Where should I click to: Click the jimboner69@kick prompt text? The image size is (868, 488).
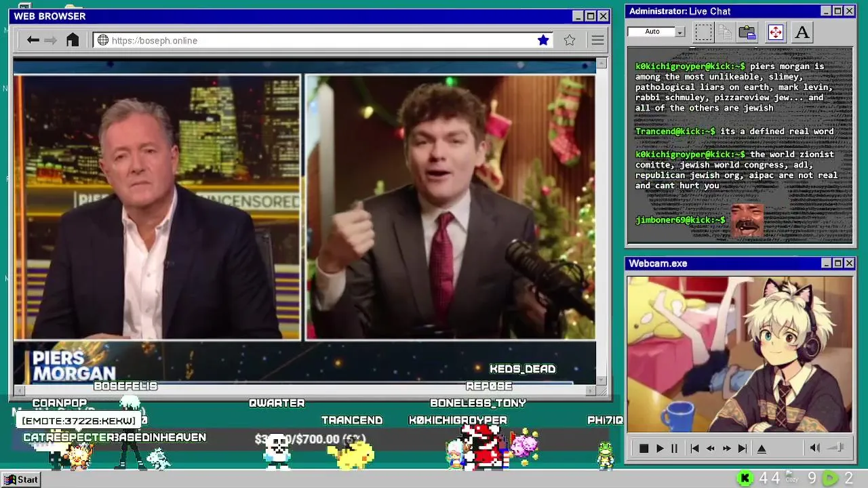pos(680,220)
